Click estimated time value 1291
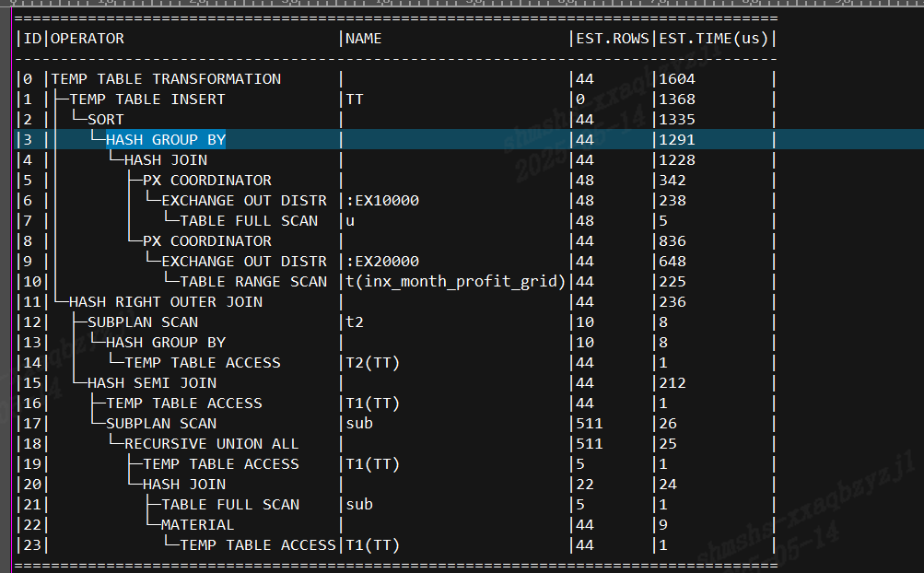Image resolution: width=924 pixels, height=573 pixels. point(677,140)
